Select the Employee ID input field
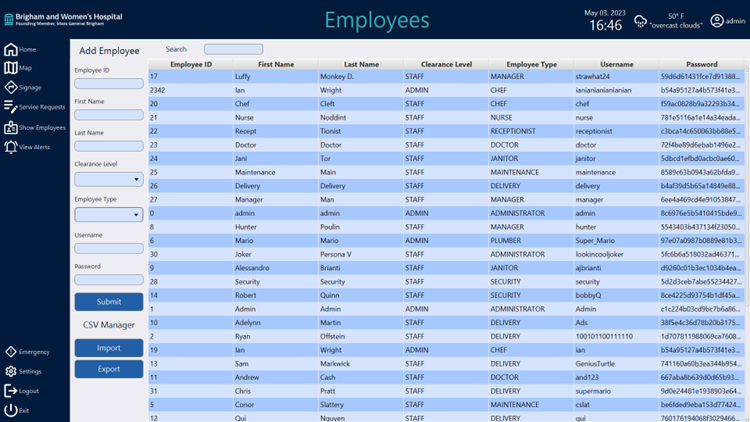This screenshot has height=422, width=750. point(109,83)
